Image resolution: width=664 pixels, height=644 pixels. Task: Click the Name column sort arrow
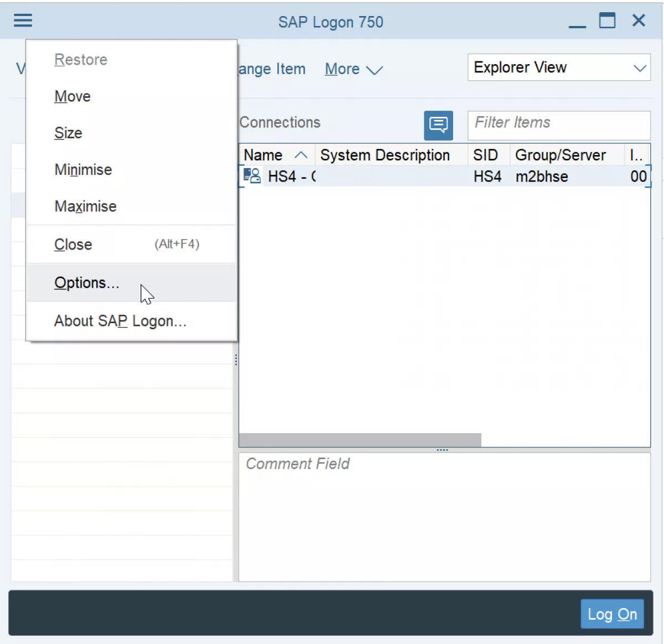point(301,155)
